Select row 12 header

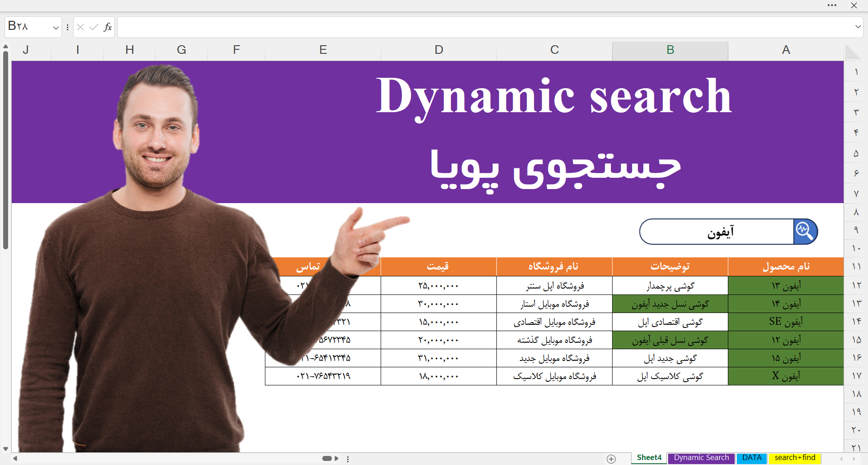click(856, 285)
